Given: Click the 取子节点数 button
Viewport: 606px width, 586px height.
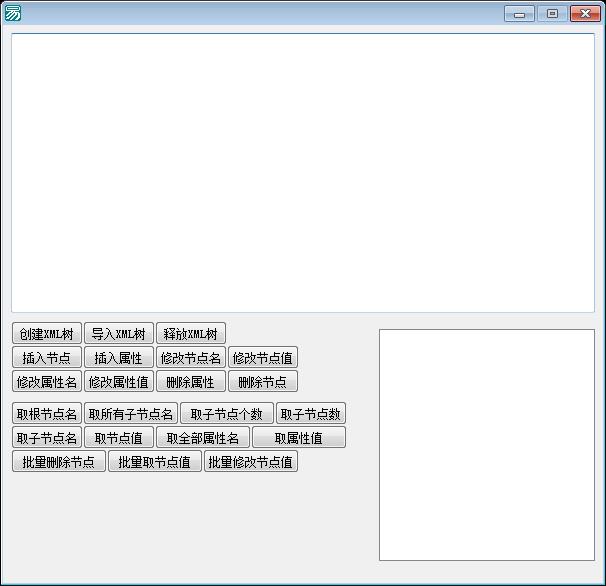Looking at the screenshot, I should pyautogui.click(x=311, y=413).
